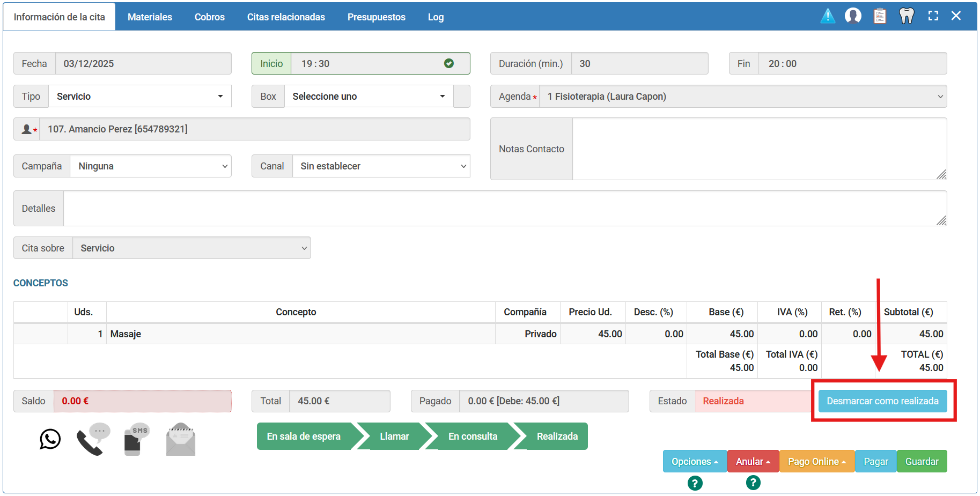This screenshot has height=496, width=980.
Task: Set appointment status to En consulta
Action: pos(473,436)
